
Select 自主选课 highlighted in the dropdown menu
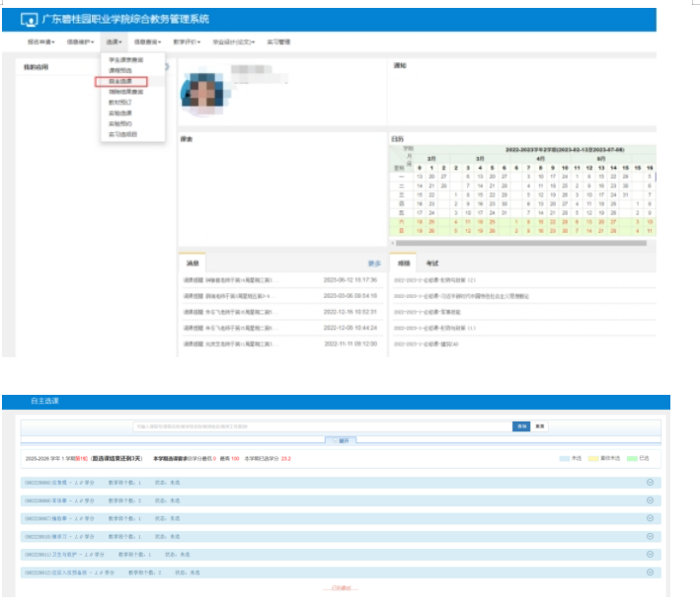click(120, 81)
